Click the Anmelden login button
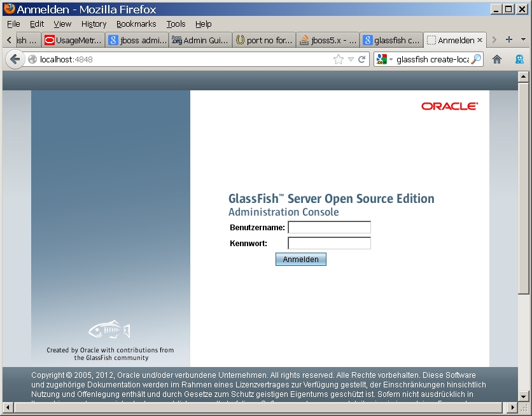This screenshot has width=532, height=416. point(300,260)
